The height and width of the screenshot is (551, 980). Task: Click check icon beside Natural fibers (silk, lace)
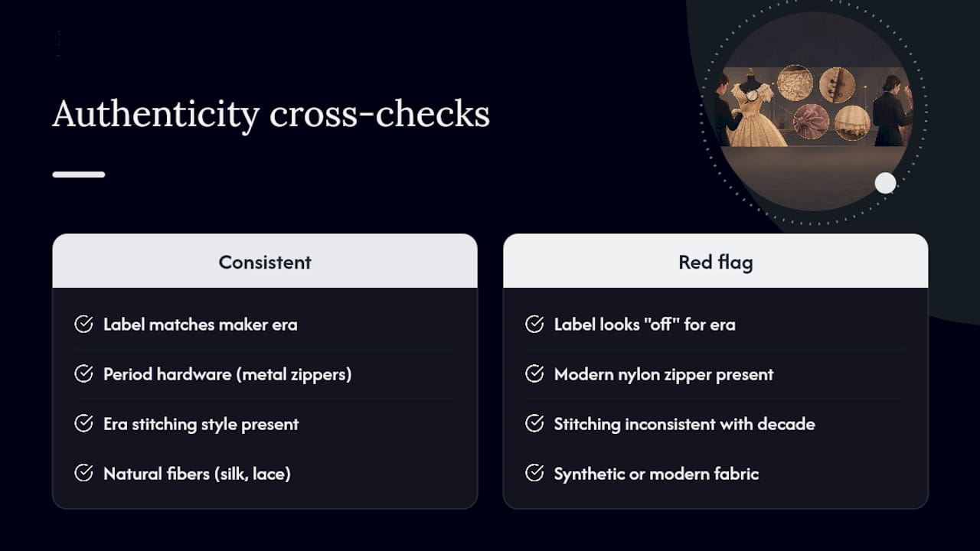click(x=83, y=474)
